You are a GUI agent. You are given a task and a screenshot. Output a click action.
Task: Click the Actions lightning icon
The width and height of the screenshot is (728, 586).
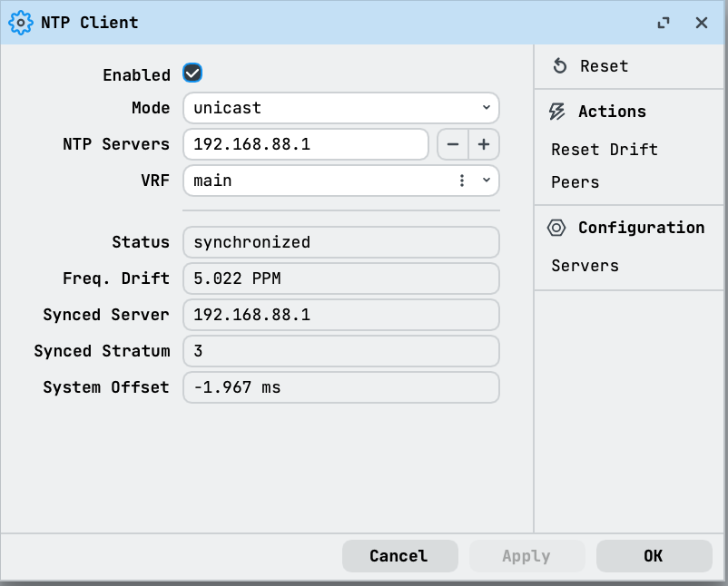(556, 112)
